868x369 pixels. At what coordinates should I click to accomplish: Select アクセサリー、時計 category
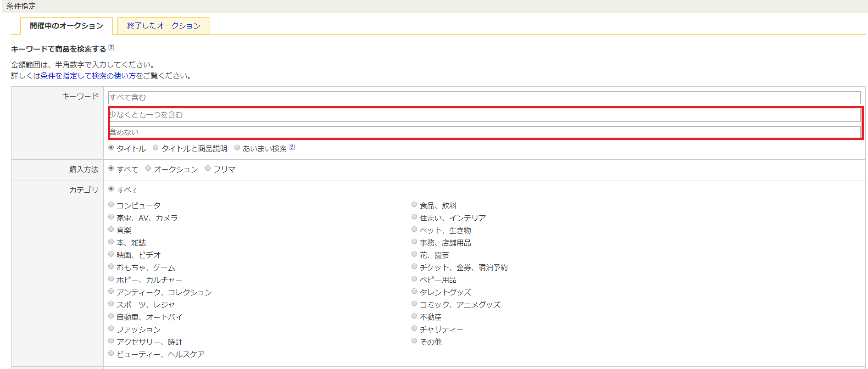point(111,341)
